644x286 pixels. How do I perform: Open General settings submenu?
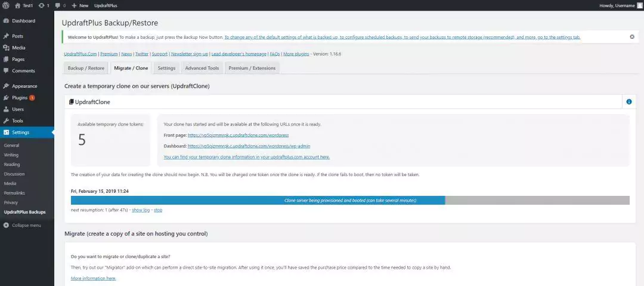click(11, 145)
